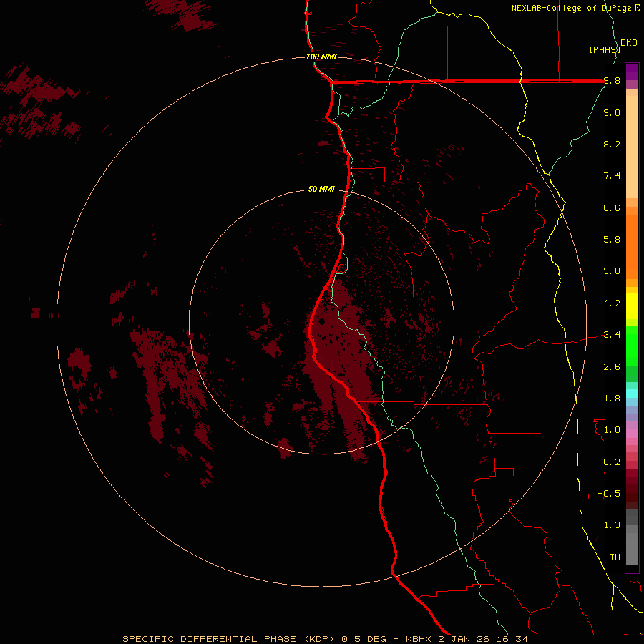The height and width of the screenshot is (644, 644).
Task: Click the SPECIFIC DIFFERENTIAL PHASE (KDP) title text
Action: tap(228, 639)
